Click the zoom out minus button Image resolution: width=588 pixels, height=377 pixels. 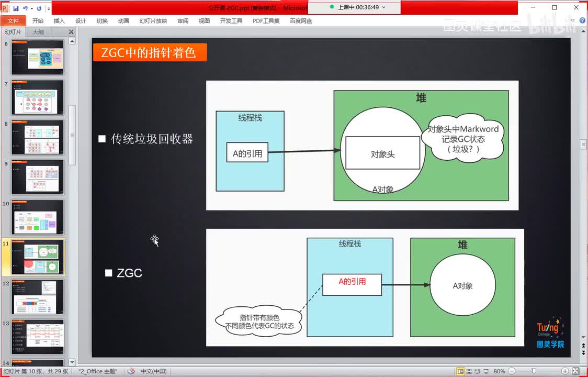pyautogui.click(x=512, y=371)
